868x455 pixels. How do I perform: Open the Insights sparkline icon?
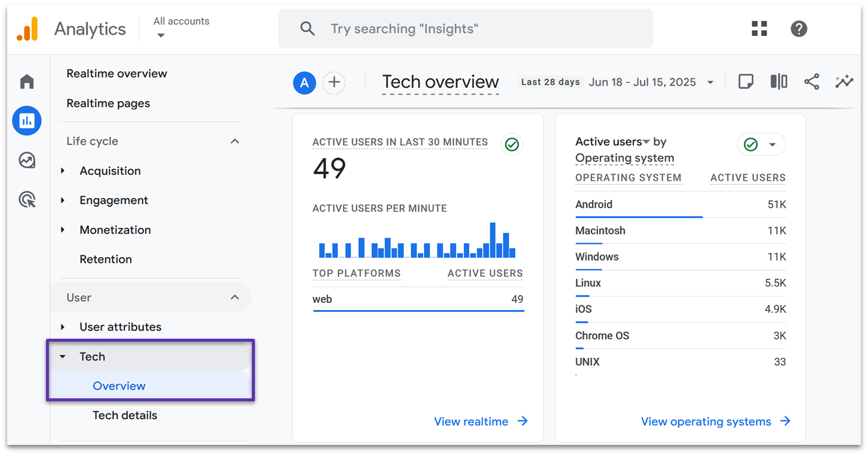coord(844,82)
